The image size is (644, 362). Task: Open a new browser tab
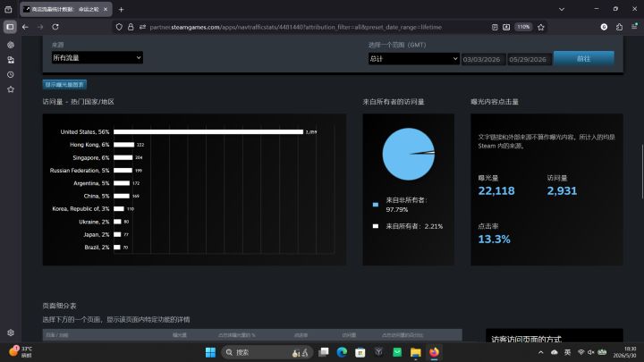click(x=121, y=9)
